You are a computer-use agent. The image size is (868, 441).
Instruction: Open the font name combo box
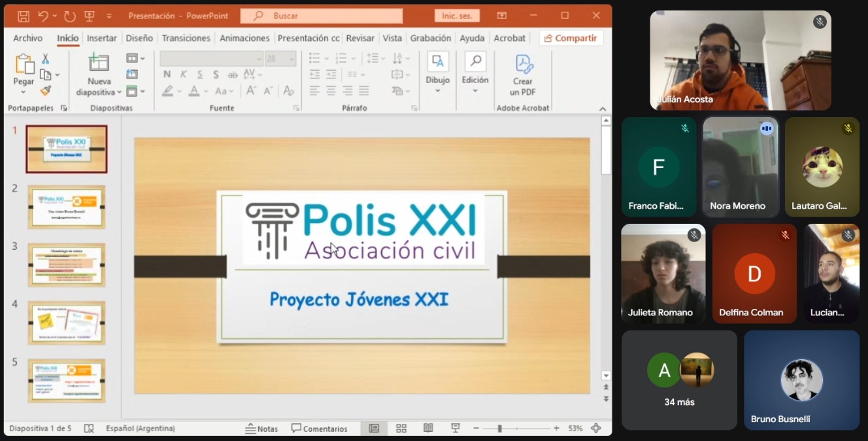point(212,58)
